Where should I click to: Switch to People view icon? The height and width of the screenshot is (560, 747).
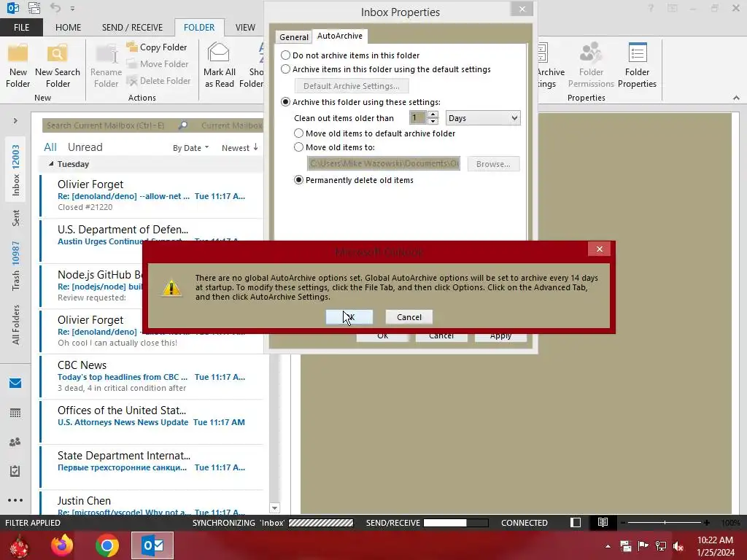15,442
